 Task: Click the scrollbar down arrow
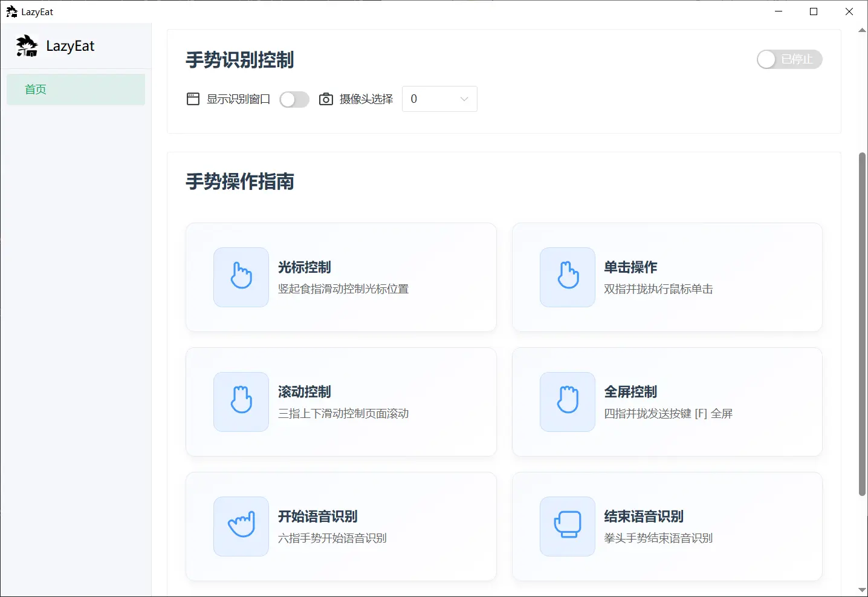[x=863, y=590]
